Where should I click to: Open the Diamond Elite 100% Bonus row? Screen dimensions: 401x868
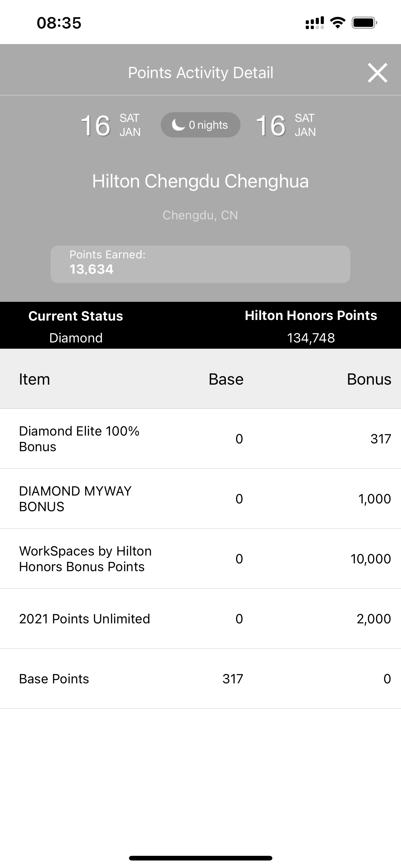coord(200,439)
